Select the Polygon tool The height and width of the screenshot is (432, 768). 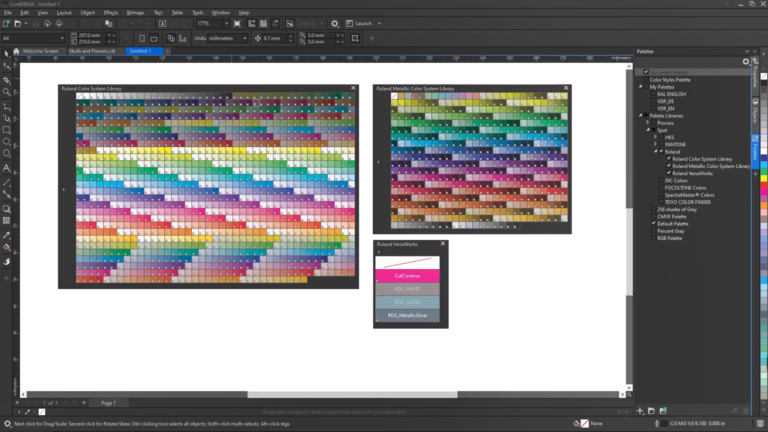pos(6,154)
